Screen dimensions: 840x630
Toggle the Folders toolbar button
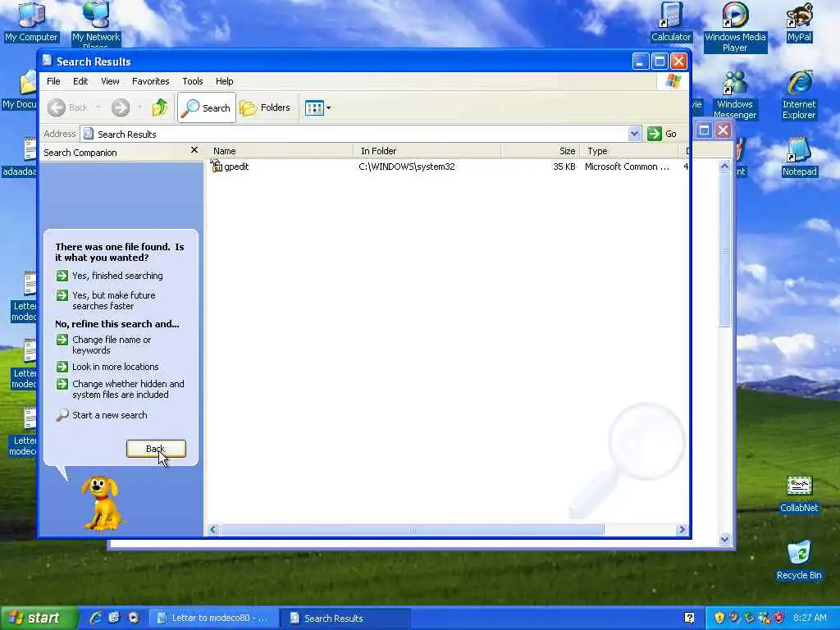(265, 107)
